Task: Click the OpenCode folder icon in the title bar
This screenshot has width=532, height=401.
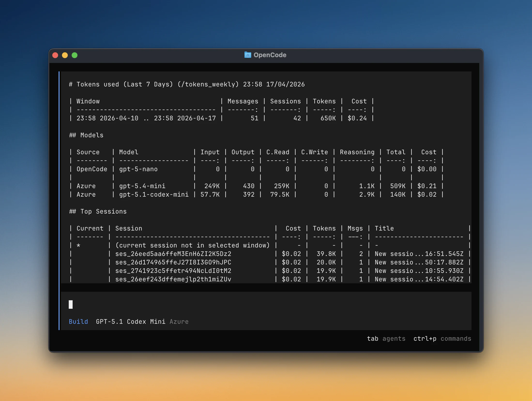Action: pyautogui.click(x=248, y=55)
